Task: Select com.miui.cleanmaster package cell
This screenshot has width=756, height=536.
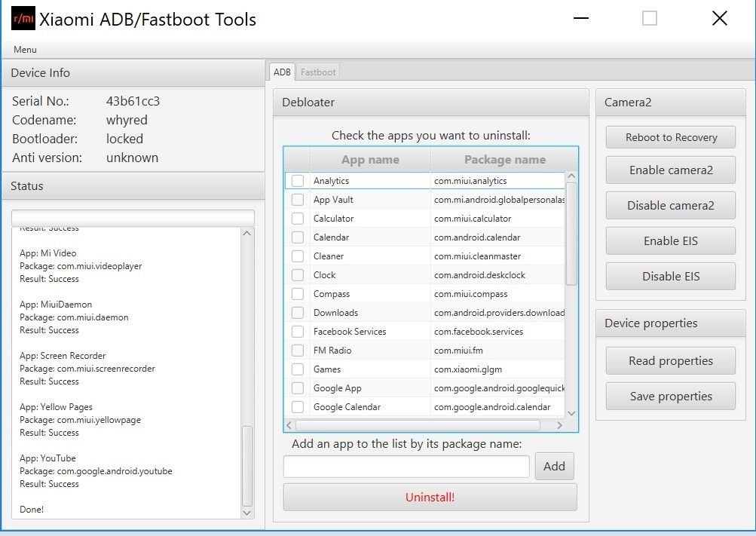Action: click(497, 256)
